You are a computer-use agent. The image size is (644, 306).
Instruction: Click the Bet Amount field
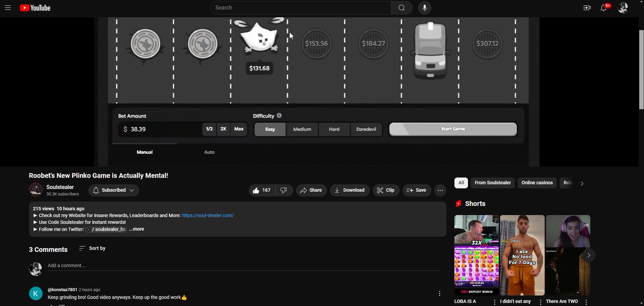click(x=160, y=129)
